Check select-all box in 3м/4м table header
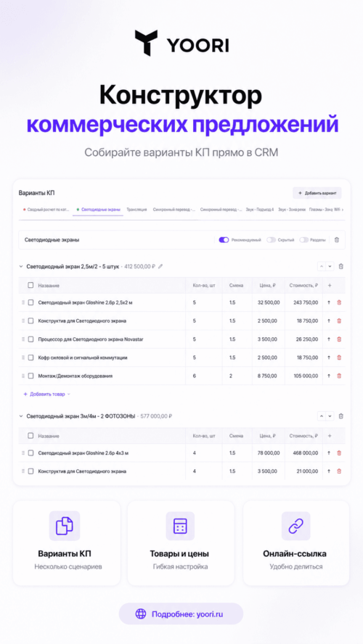The width and height of the screenshot is (363, 644). [x=30, y=435]
